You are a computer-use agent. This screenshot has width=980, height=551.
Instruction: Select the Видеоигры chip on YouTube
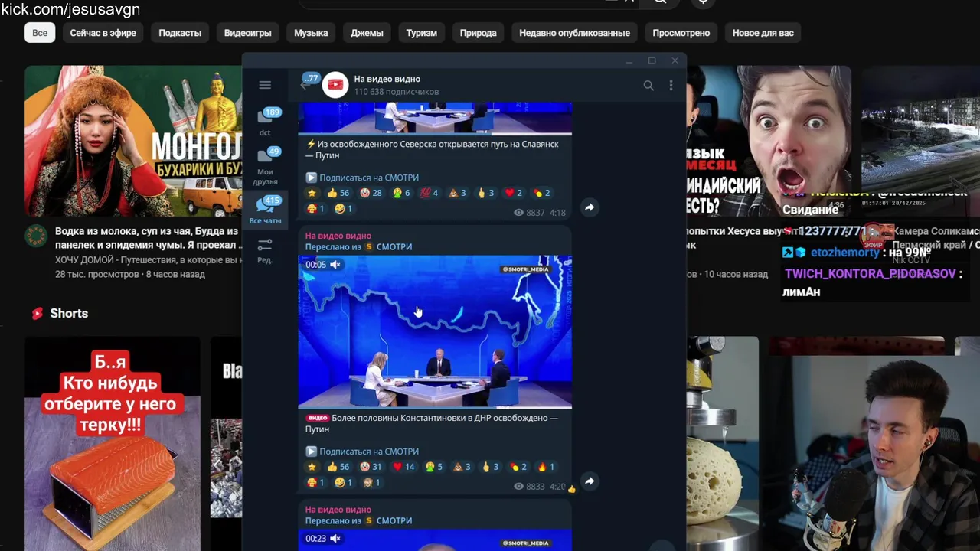(248, 33)
